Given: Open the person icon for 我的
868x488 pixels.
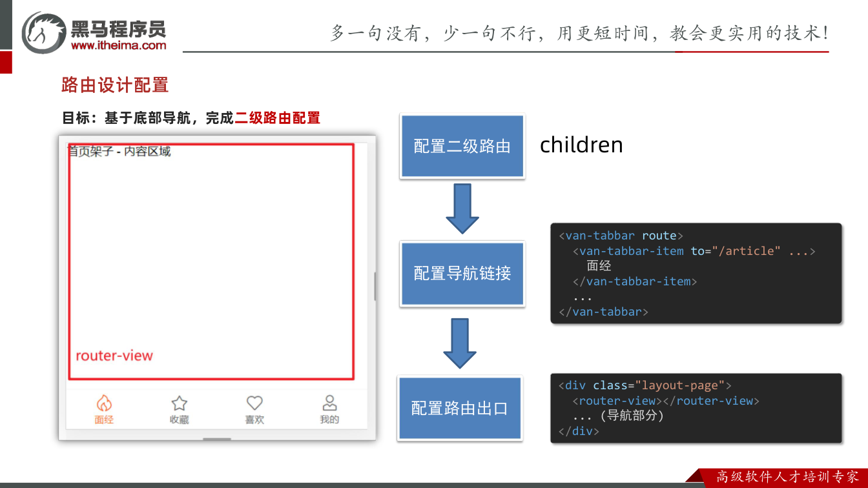Looking at the screenshot, I should coord(329,403).
